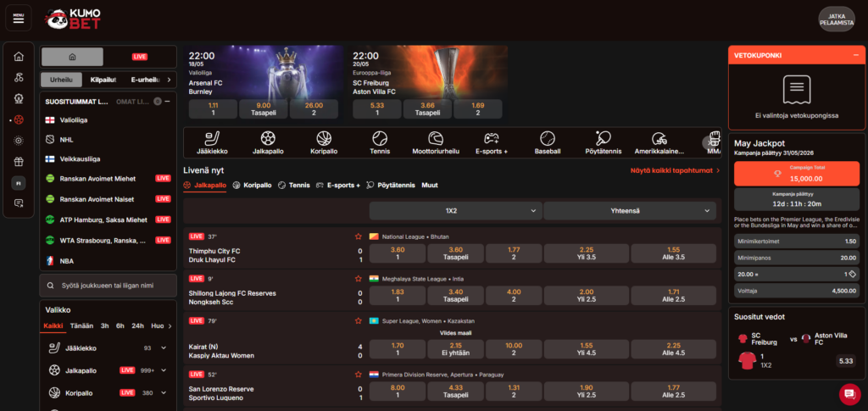
Task: Show more tabs after E-urheilu
Action: [x=169, y=80]
